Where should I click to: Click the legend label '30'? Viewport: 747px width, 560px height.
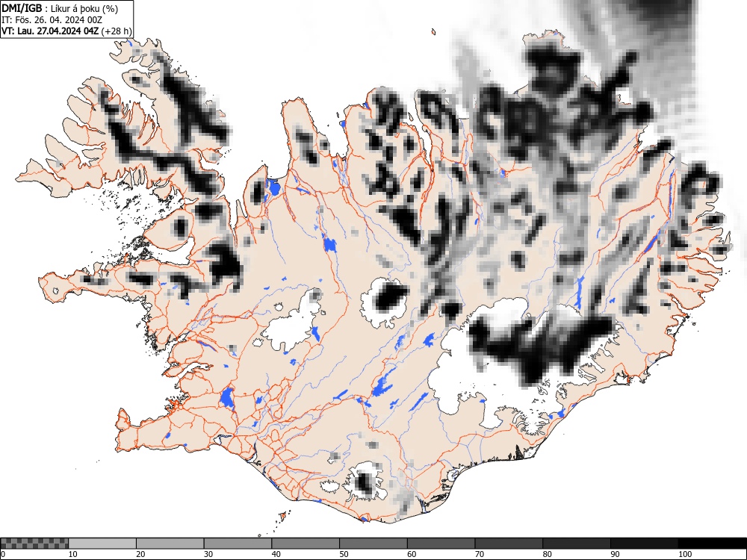coord(208,554)
